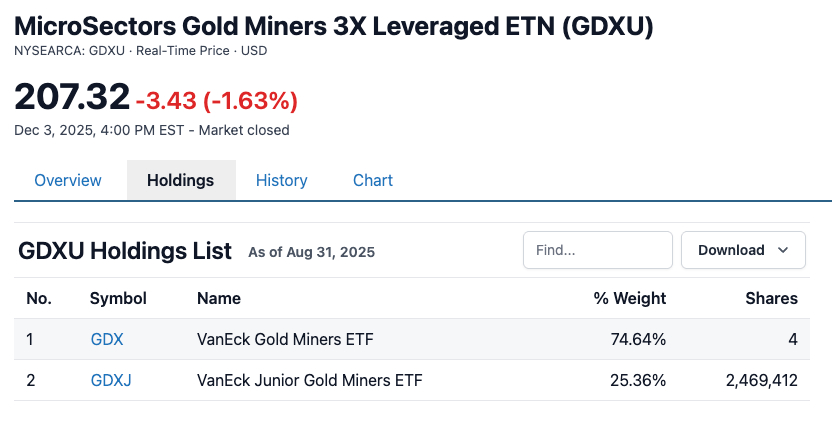Follow the GDXJ symbol link
This screenshot has width=832, height=424.
coord(111,380)
